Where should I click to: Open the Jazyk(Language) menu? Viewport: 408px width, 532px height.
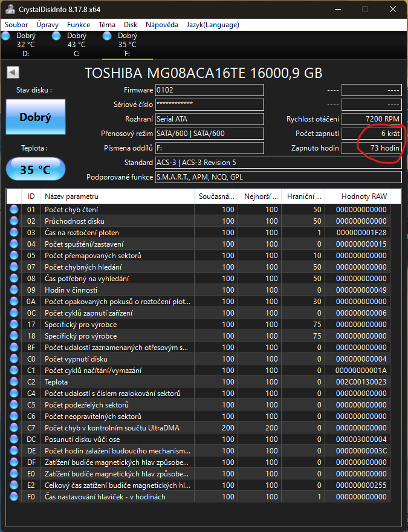click(x=213, y=25)
